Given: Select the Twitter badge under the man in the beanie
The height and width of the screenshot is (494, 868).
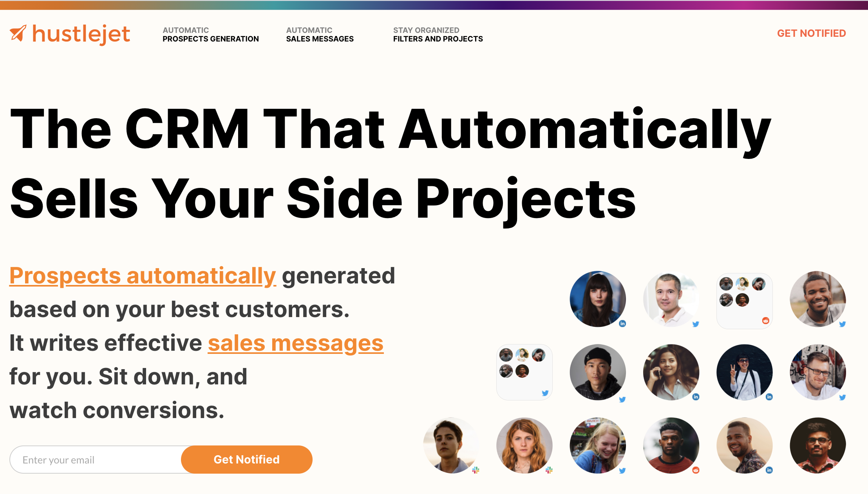Looking at the screenshot, I should coord(623,398).
